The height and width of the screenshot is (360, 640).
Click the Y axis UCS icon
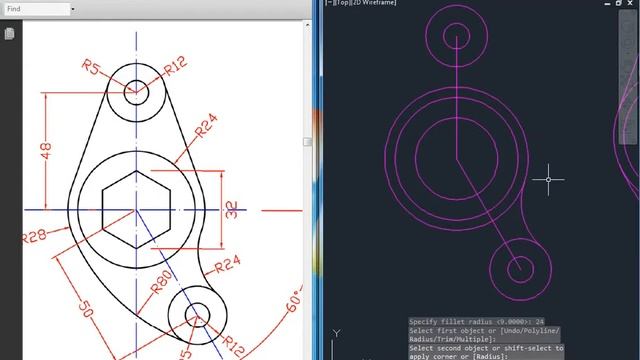[x=336, y=333]
